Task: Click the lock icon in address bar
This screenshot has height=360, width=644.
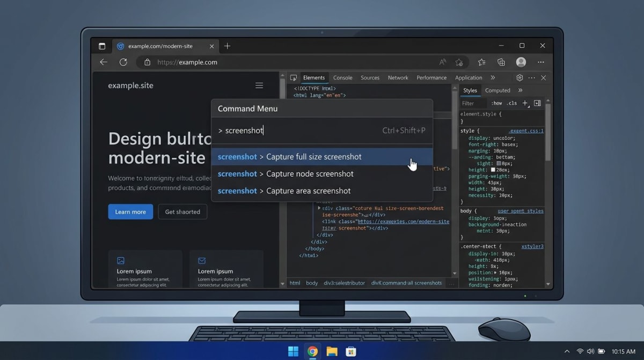Action: pyautogui.click(x=147, y=62)
